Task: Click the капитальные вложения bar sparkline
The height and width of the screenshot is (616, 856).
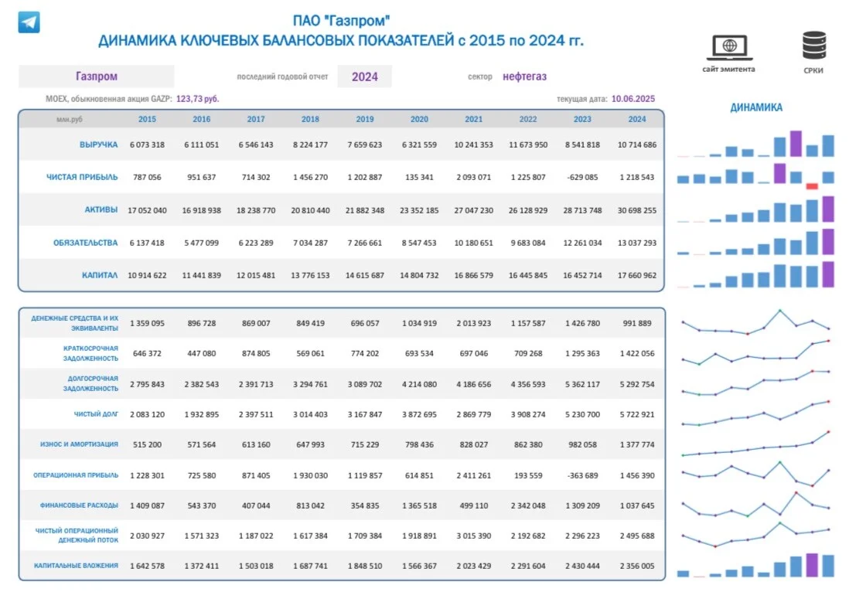Action: [755, 565]
